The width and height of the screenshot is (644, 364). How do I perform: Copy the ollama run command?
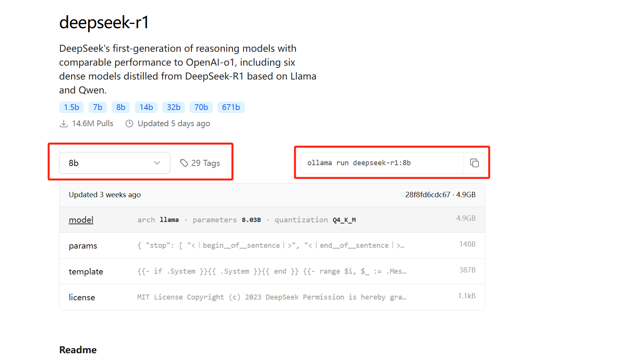[x=474, y=163]
